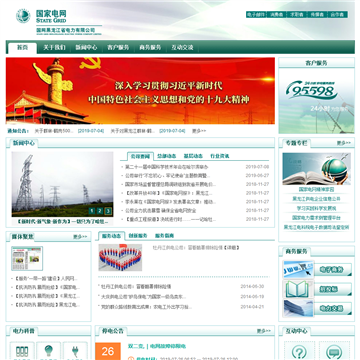The width and height of the screenshot is (360, 360).
Task: Open the 国家电网精神家园 link
Action: [316, 189]
